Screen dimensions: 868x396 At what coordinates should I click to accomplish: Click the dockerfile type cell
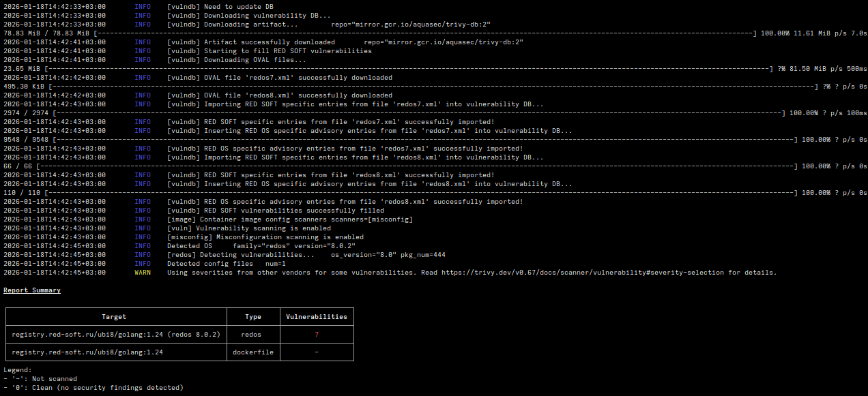click(253, 352)
